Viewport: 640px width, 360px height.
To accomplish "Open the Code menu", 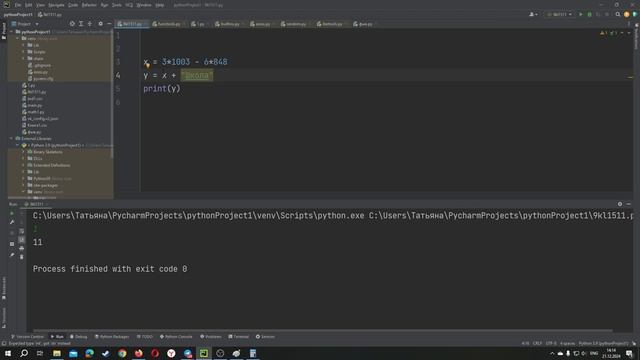I will click(x=73, y=5).
